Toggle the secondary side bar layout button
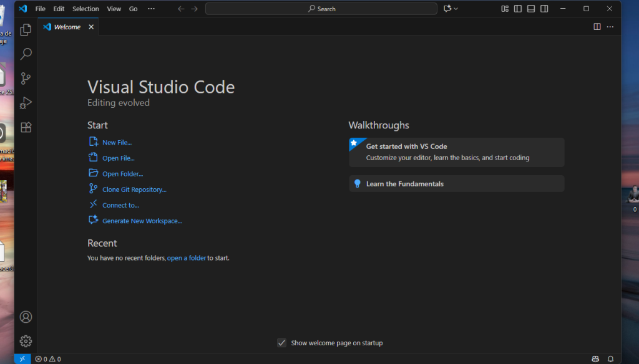The image size is (639, 364). [544, 9]
